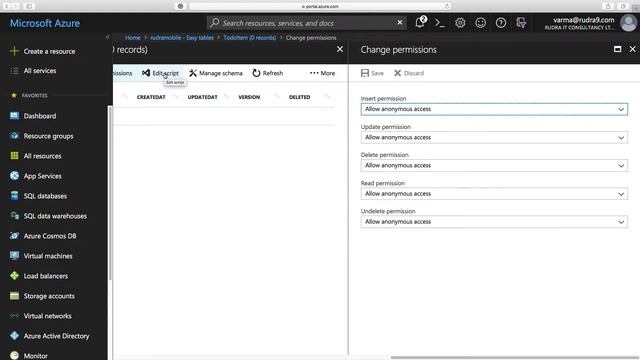This screenshot has width=640, height=360.
Task: Click the directory and subscription filter icon
Action: click(521, 23)
